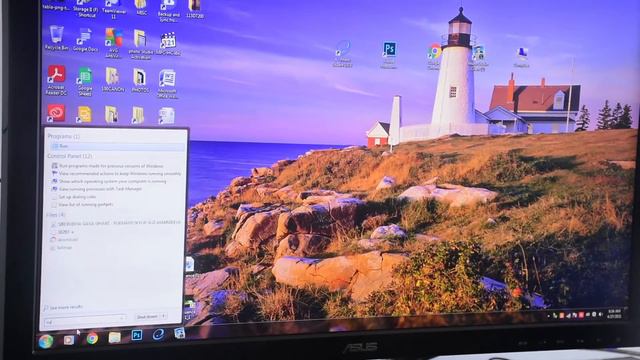The width and height of the screenshot is (640, 360).
Task: Open the Recycle Bin desktop icon
Action: coord(56,38)
